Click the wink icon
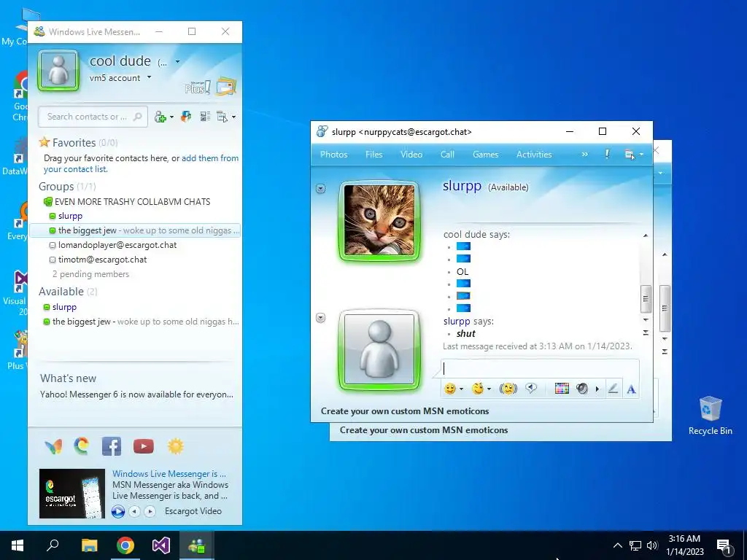Image resolution: width=747 pixels, height=560 pixels. [477, 389]
